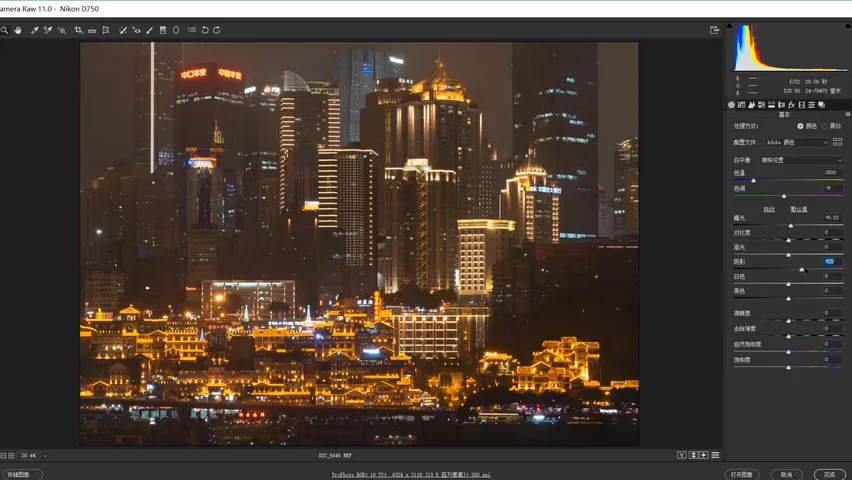Select the Targeted Adjustment tool
Image resolution: width=852 pixels, height=480 pixels.
click(x=62, y=30)
